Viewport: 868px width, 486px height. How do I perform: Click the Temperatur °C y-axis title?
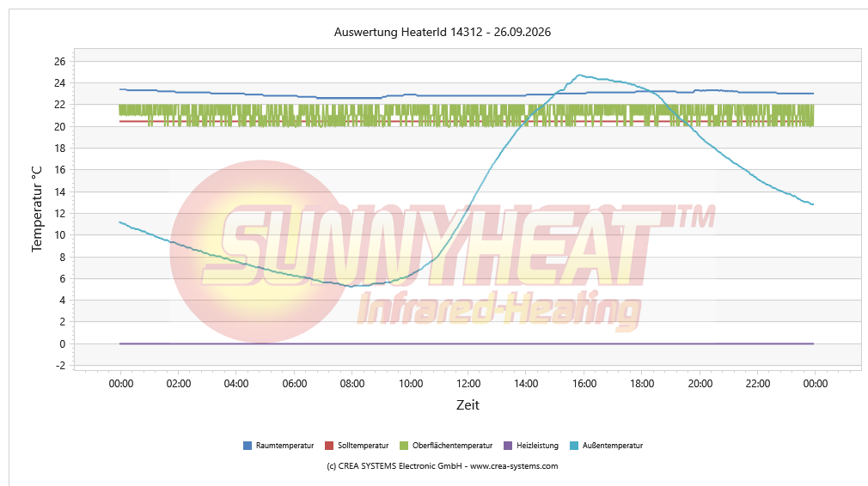[37, 209]
